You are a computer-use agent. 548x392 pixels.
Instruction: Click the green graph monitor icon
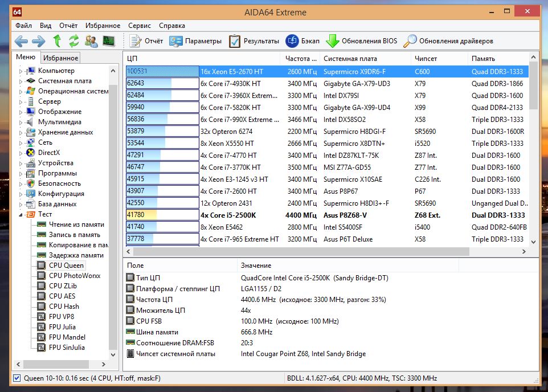(x=109, y=41)
